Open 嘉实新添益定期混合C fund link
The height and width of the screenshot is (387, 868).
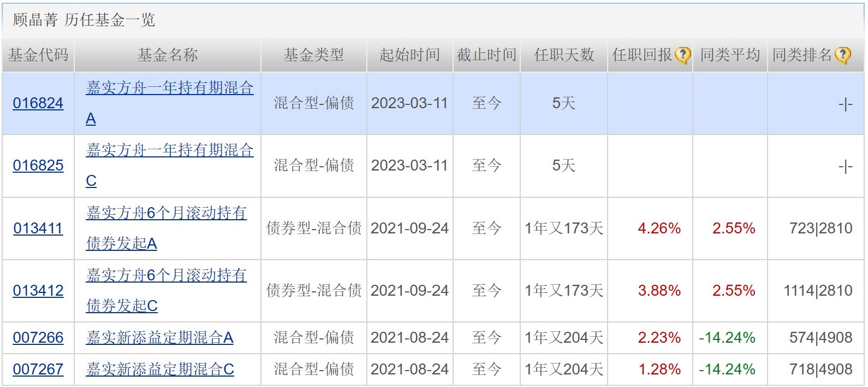click(160, 370)
